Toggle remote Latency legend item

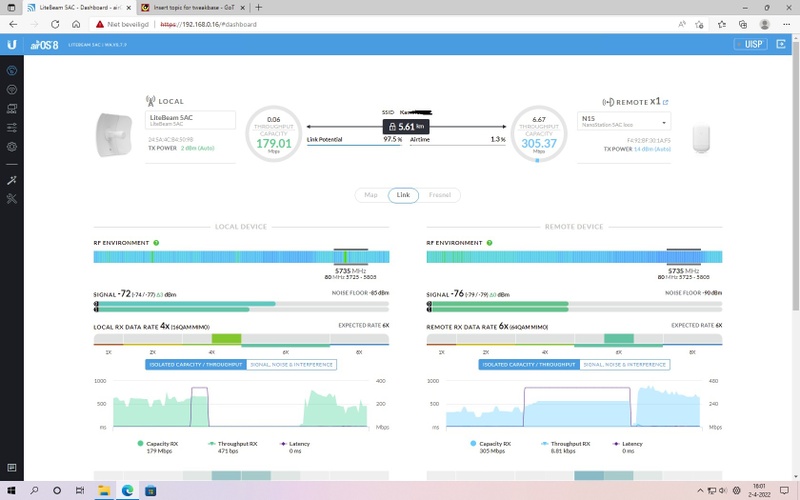pyautogui.click(x=628, y=447)
